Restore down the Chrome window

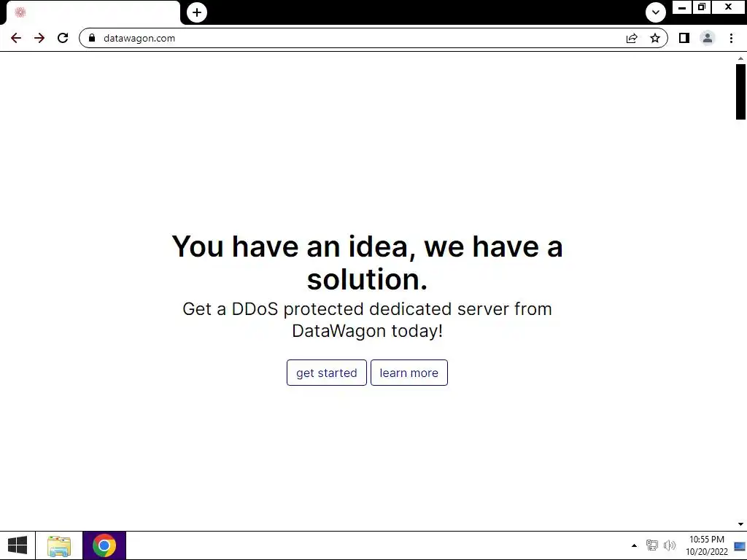tap(702, 7)
